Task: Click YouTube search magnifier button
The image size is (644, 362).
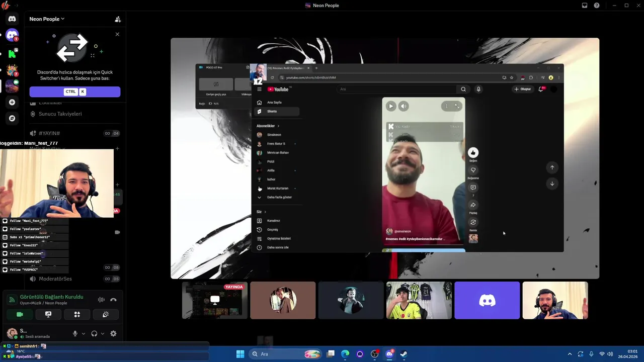Action: (463, 89)
